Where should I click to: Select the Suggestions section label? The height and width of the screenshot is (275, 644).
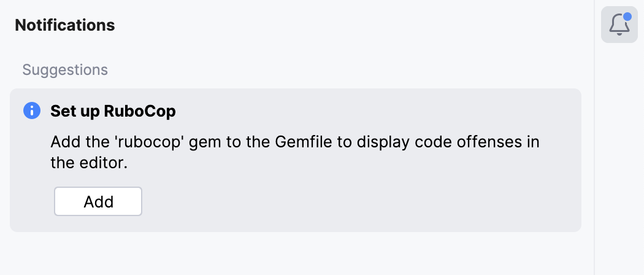(65, 70)
